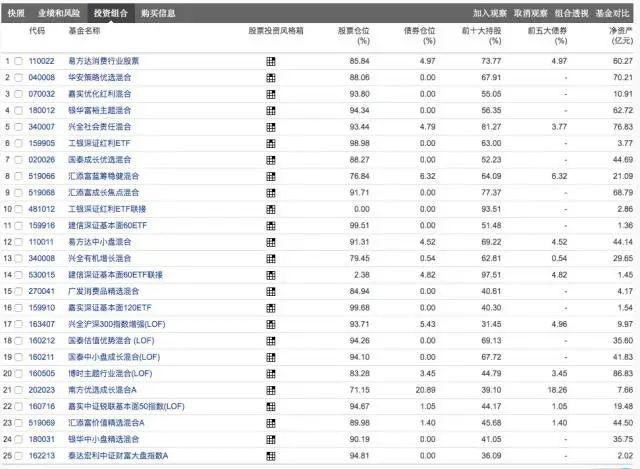Open fund 工银深证红利ETF联接
This screenshot has height=469, width=640.
(107, 209)
